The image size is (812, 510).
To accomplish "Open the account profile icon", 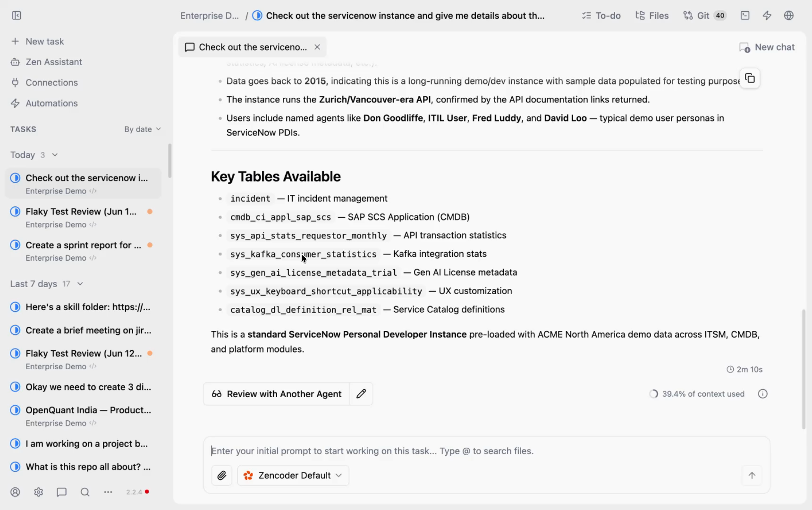I will coord(15,492).
